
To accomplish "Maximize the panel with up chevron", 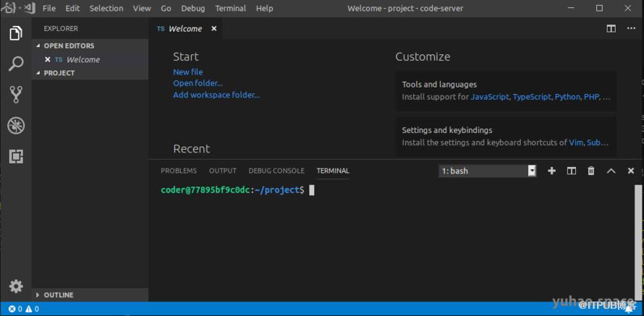I will click(611, 171).
